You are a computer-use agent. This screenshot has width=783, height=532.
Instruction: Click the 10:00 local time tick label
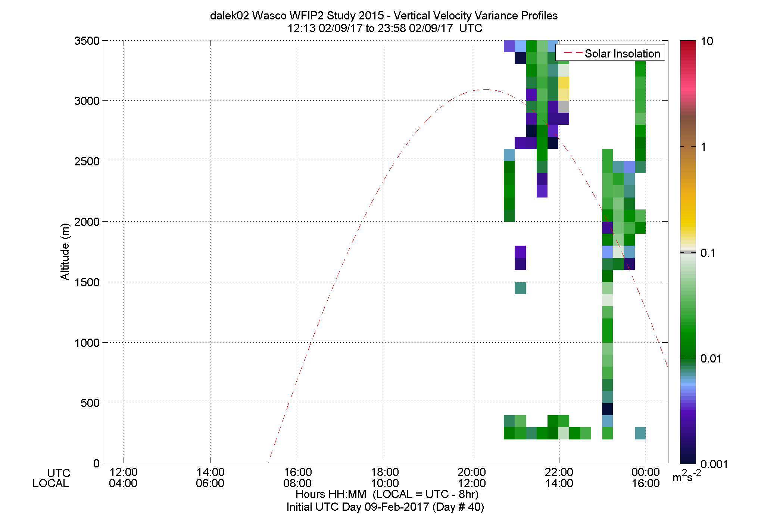[385, 483]
